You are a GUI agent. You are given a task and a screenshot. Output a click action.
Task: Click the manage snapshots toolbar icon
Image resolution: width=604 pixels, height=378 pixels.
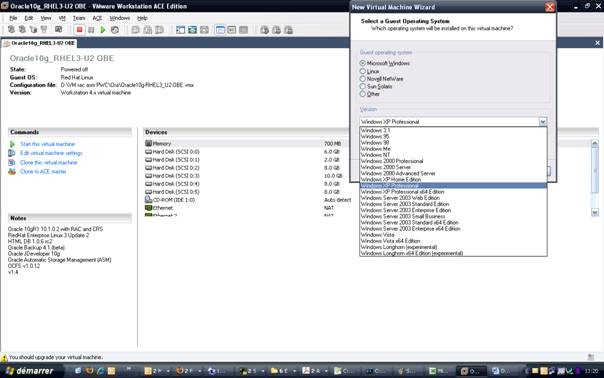pyautogui.click(x=159, y=30)
